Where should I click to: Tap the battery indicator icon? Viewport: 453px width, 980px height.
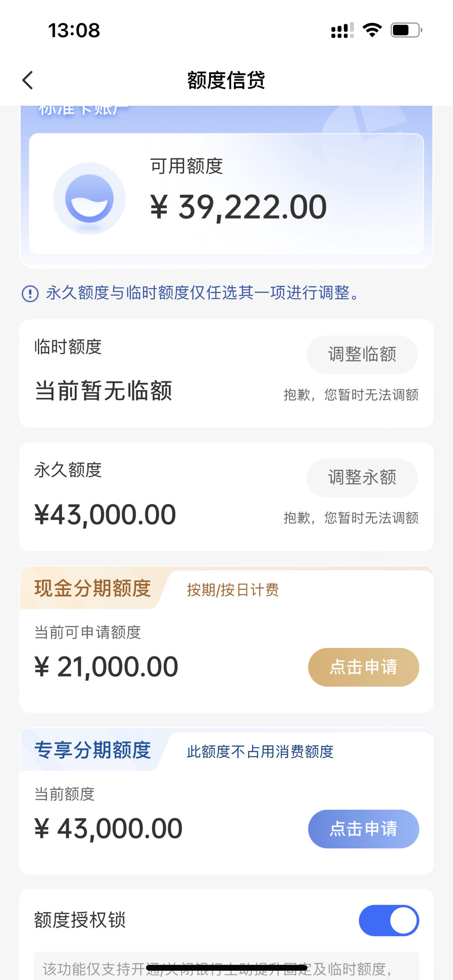[406, 30]
